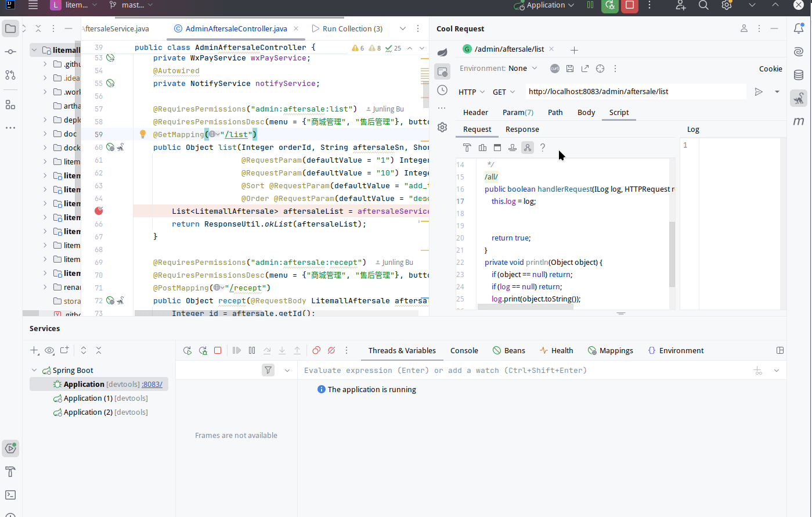Toggle the threads filter funnel button
This screenshot has height=517, width=812.
pos(268,370)
